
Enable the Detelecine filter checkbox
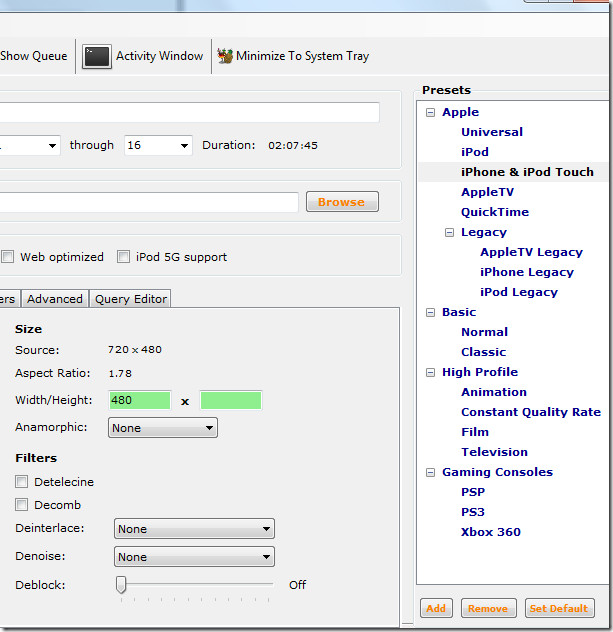[21, 481]
